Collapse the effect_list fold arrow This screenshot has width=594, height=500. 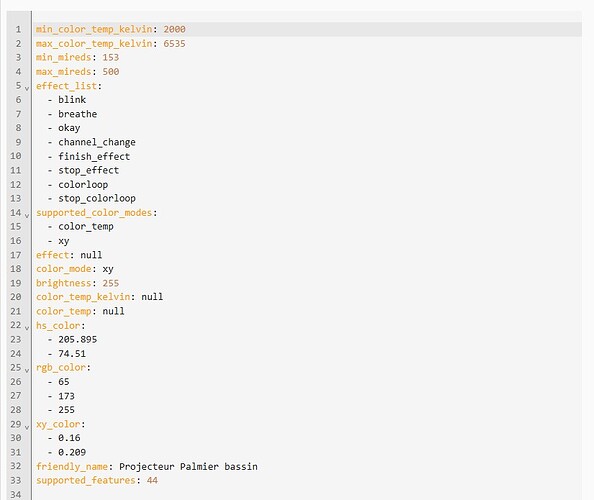(x=27, y=89)
